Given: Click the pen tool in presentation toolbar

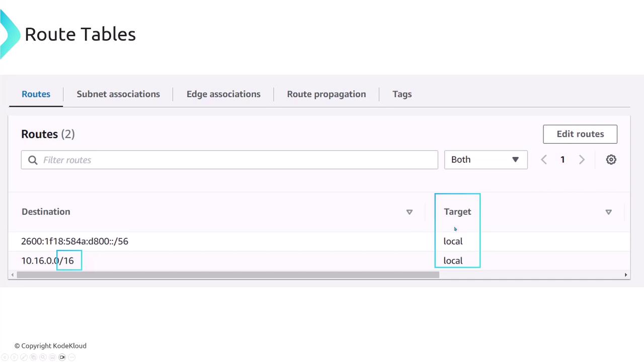Looking at the screenshot, I should [x=24, y=357].
